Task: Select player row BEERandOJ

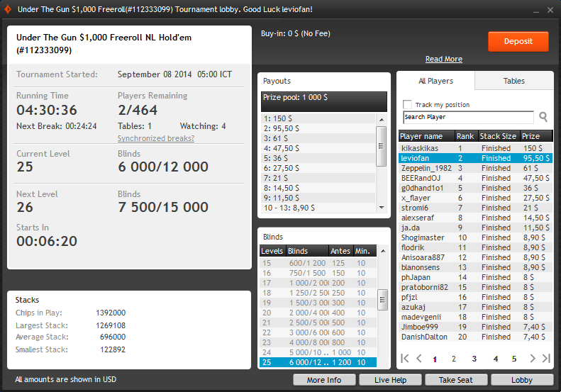Action: (475, 178)
